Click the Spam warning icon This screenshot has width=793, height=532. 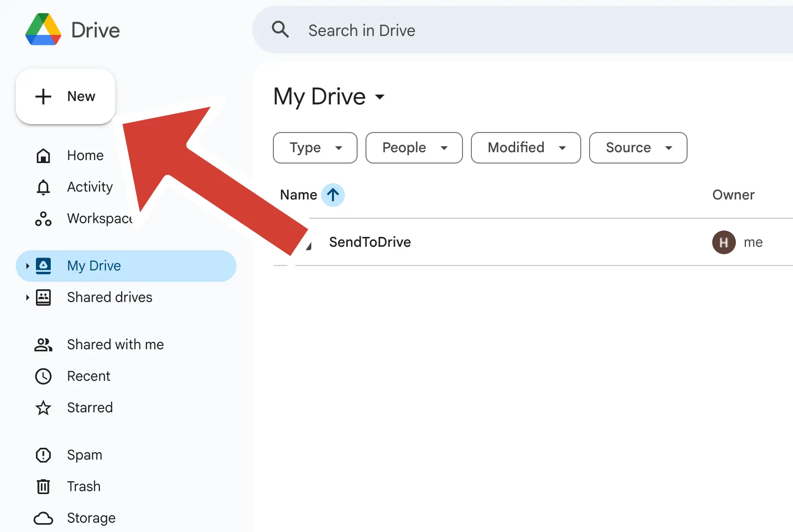43,455
